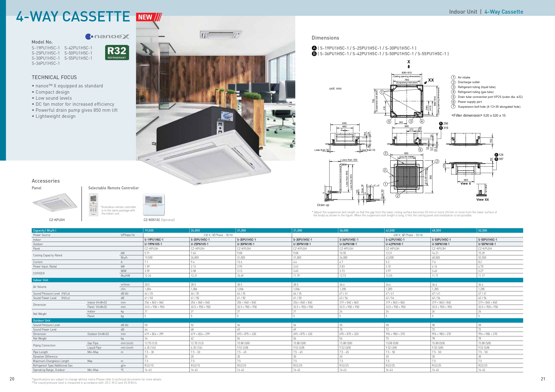The width and height of the screenshot is (555, 392).
Task: Click the 'Elevation Difference' row label
Action: 45,357
